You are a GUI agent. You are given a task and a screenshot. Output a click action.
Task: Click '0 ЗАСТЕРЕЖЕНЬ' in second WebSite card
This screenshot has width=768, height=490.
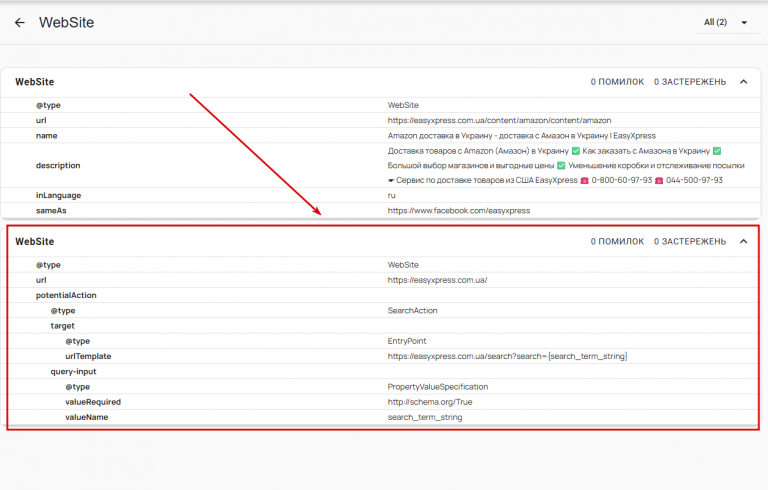point(690,242)
